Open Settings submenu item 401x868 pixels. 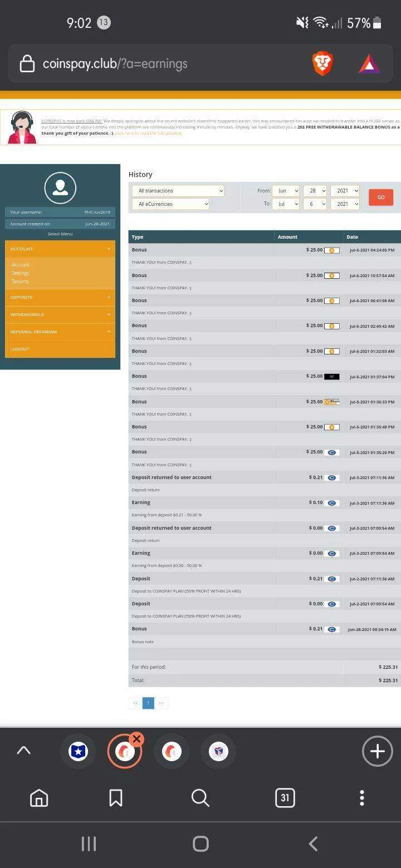(x=21, y=273)
